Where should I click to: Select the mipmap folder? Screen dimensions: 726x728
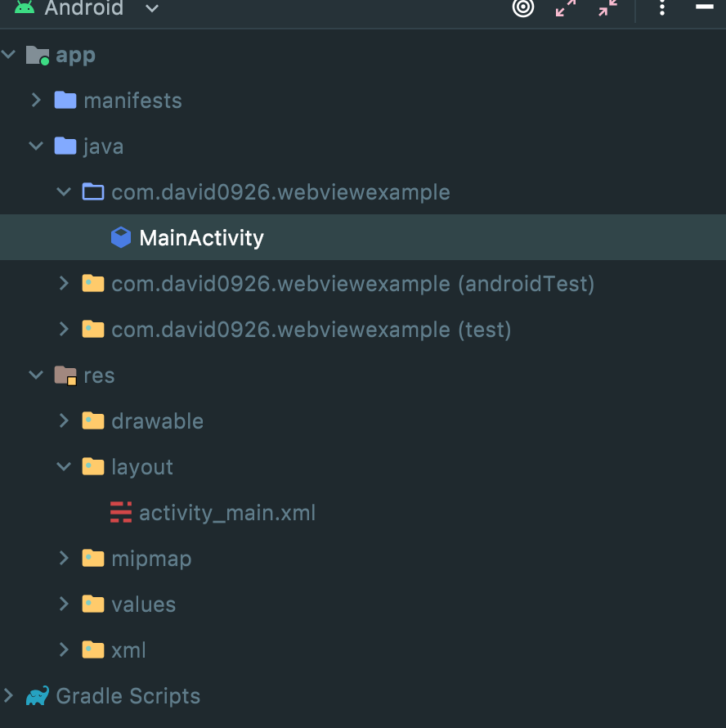click(x=150, y=559)
